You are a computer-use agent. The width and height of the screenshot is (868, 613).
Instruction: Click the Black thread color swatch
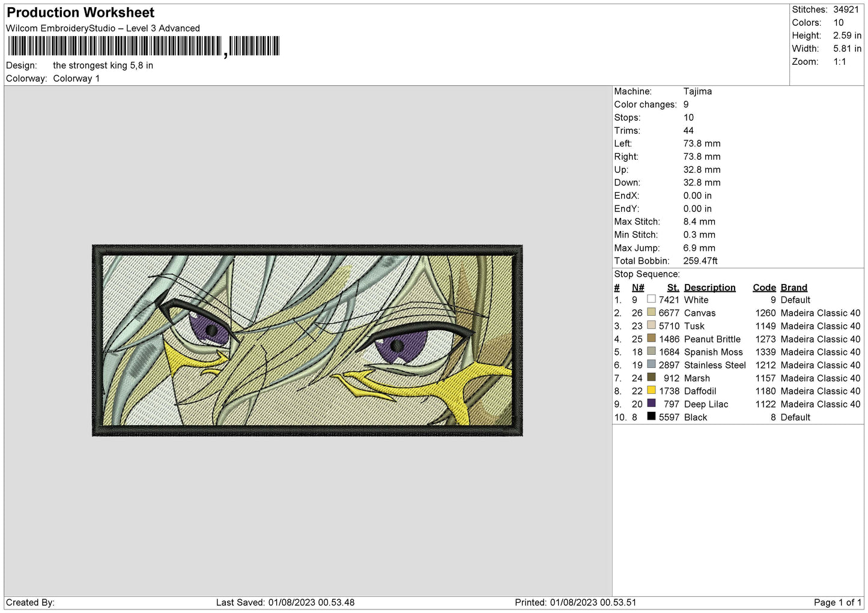click(651, 417)
